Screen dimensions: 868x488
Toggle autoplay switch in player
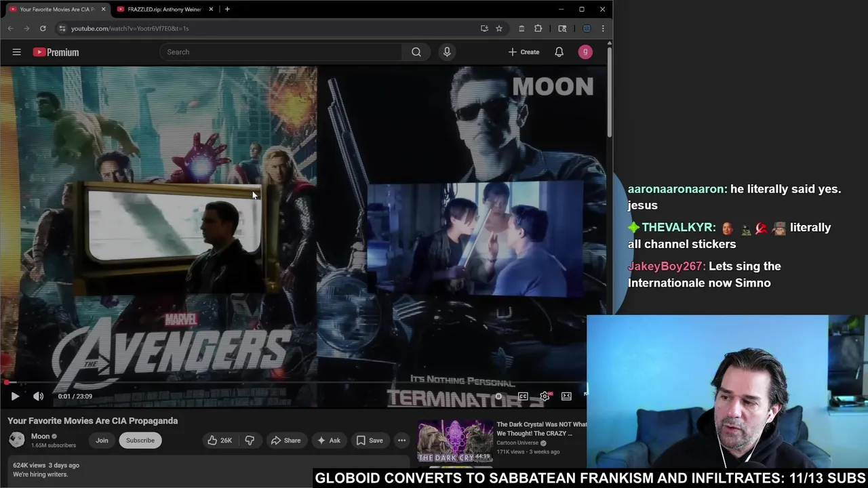pyautogui.click(x=498, y=396)
